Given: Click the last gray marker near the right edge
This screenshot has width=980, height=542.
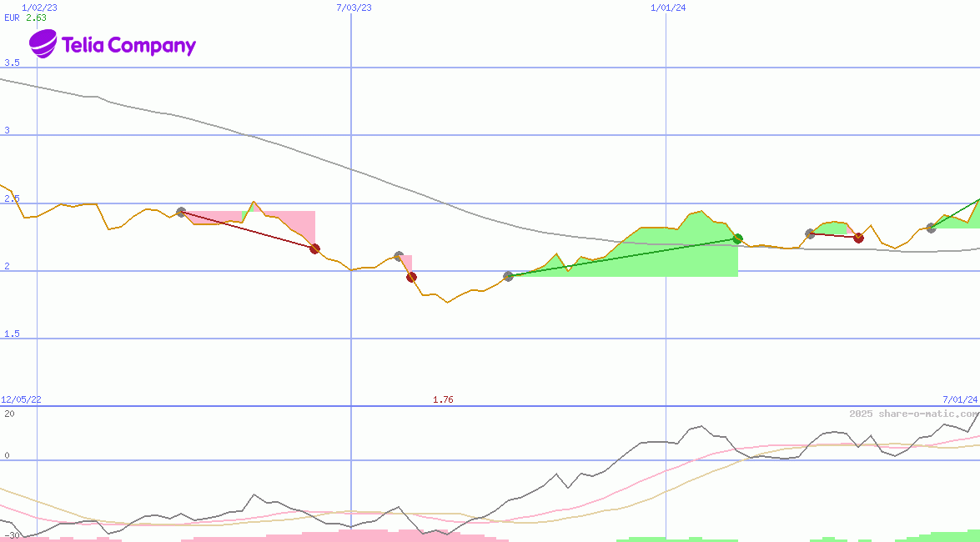Looking at the screenshot, I should pos(931,228).
